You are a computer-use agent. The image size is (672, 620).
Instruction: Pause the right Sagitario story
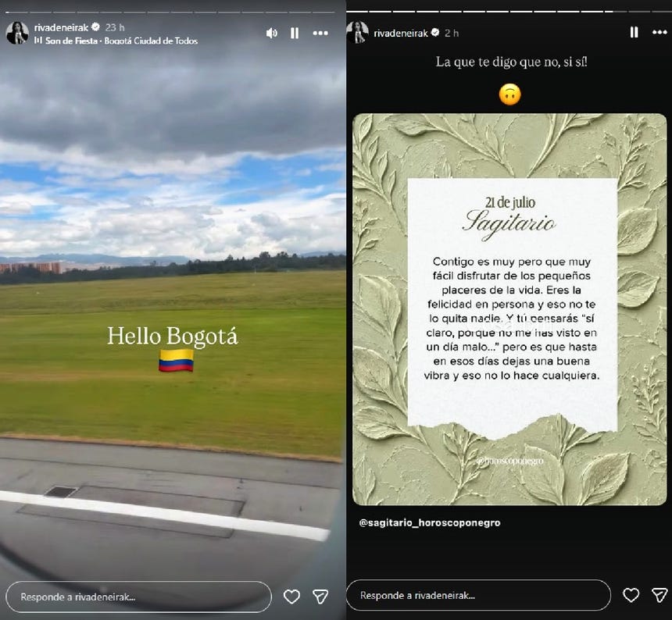pos(634,32)
